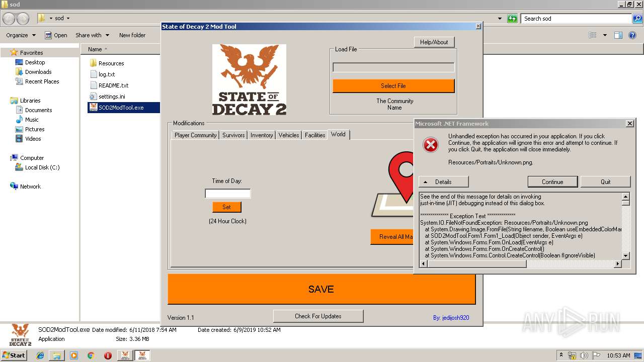Open Internet Explorer from the taskbar
The image size is (644, 362).
(40, 355)
